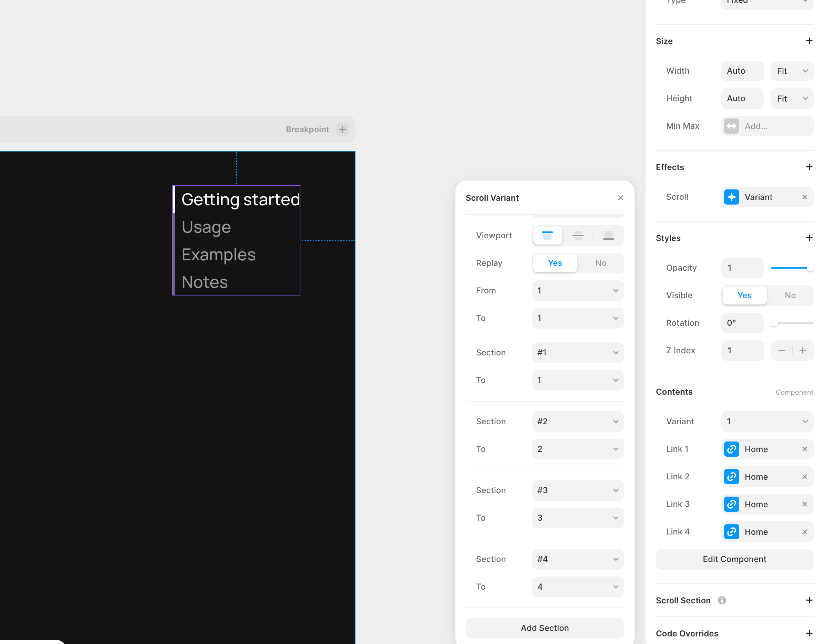Open the Section #3 dropdown
The height and width of the screenshot is (644, 824).
tap(578, 490)
